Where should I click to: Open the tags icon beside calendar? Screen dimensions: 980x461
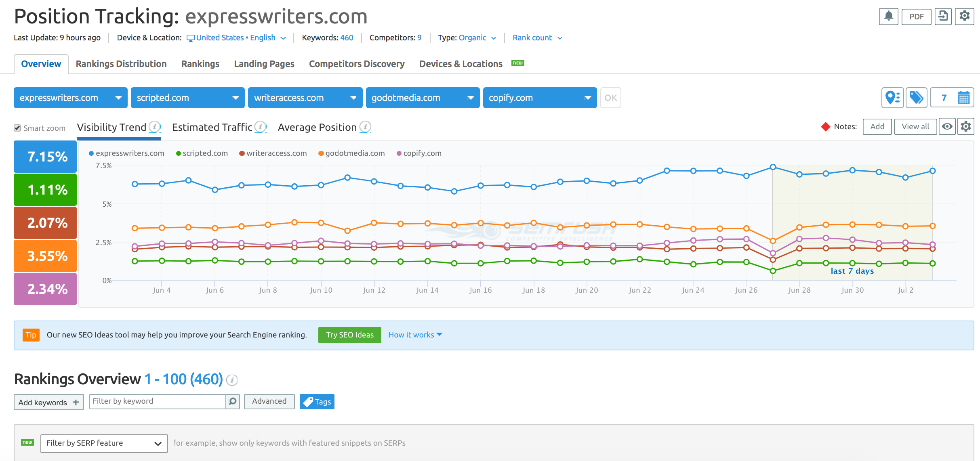(916, 98)
